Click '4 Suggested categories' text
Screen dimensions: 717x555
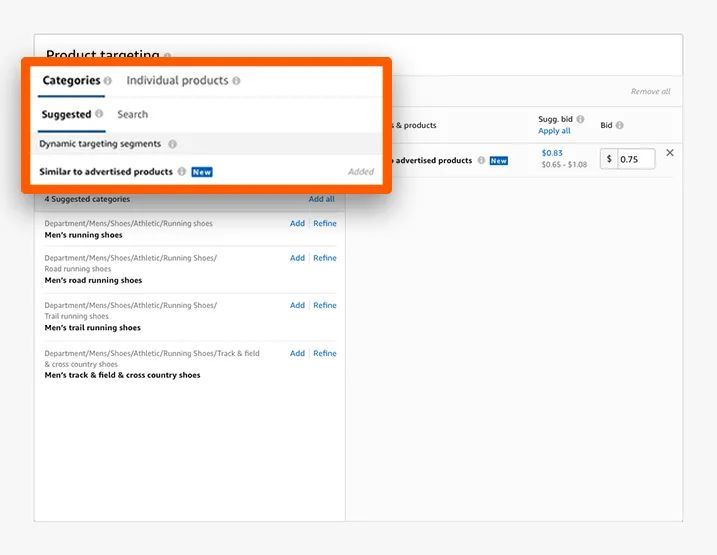pyautogui.click(x=87, y=199)
